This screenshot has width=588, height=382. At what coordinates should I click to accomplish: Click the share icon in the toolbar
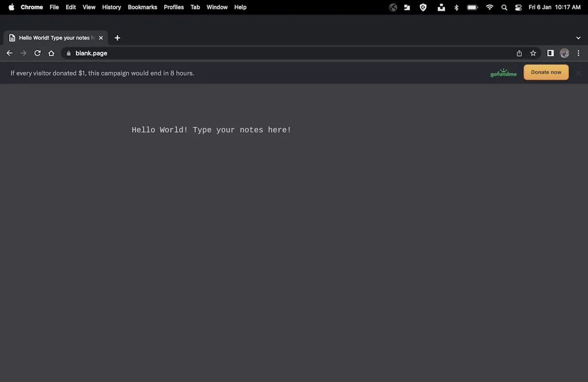click(x=519, y=53)
